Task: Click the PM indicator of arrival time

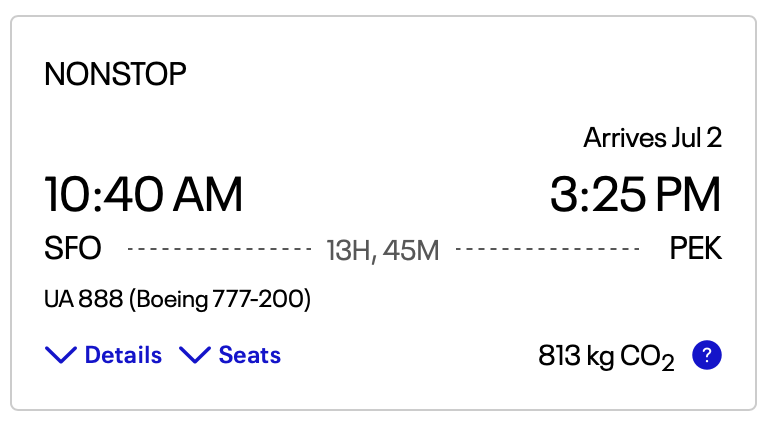Action: click(688, 195)
